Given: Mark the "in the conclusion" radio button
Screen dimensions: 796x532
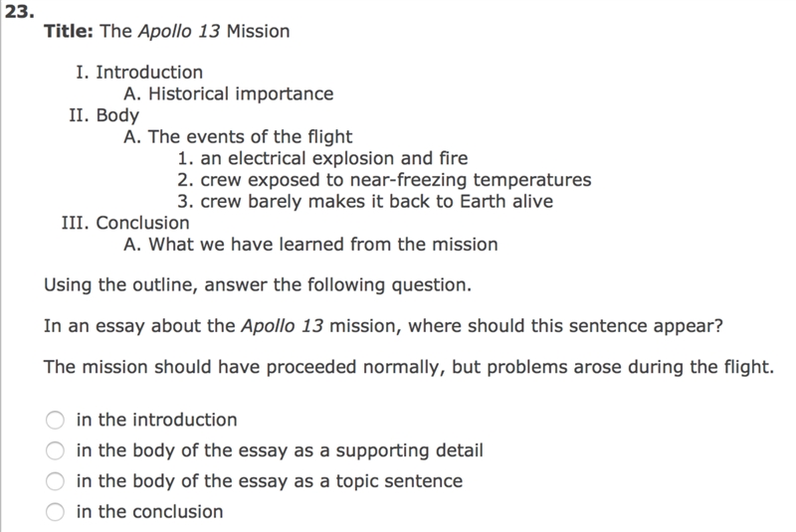Looking at the screenshot, I should pyautogui.click(x=55, y=512).
